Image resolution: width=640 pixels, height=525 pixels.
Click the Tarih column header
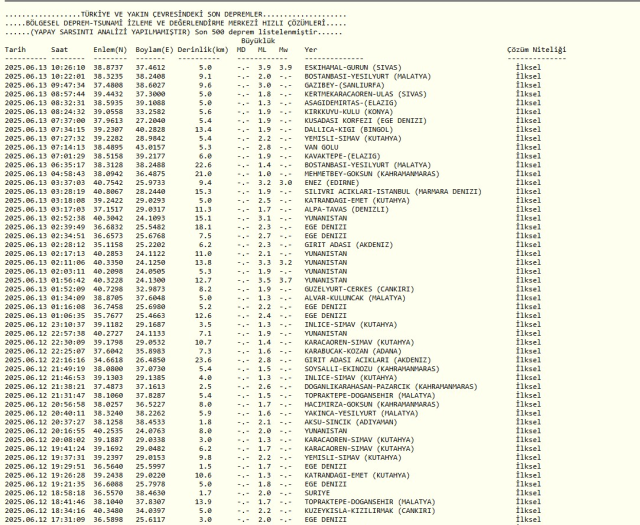[15, 48]
